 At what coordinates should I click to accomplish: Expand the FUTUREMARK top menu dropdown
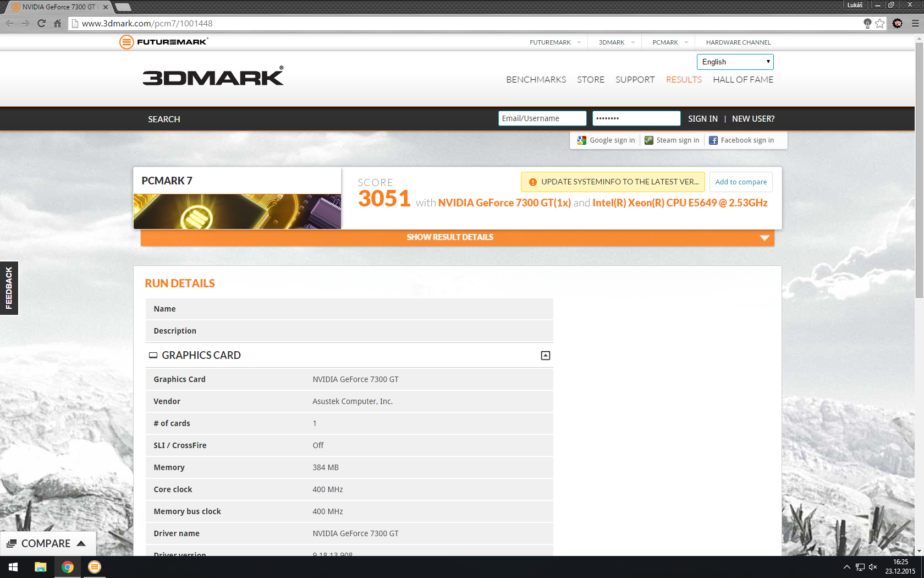point(579,42)
